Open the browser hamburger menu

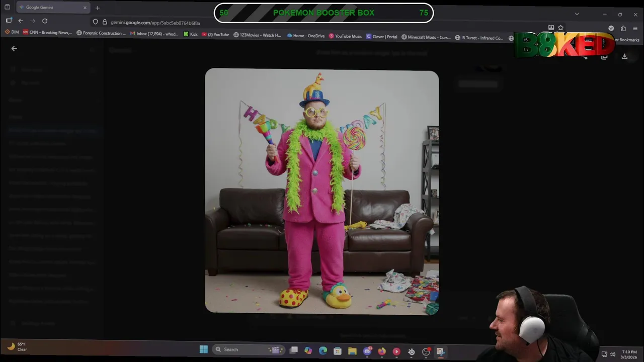[635, 28]
